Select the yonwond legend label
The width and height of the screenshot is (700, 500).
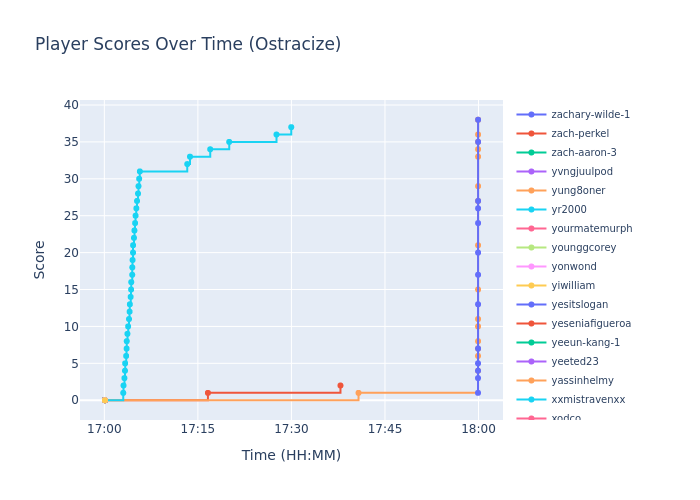[573, 267]
